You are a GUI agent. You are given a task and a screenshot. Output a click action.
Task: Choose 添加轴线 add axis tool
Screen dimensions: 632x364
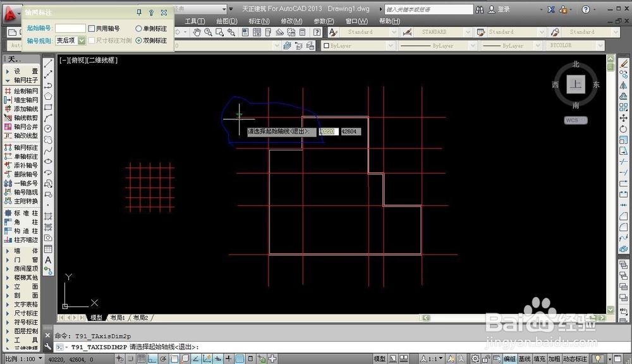click(x=21, y=109)
